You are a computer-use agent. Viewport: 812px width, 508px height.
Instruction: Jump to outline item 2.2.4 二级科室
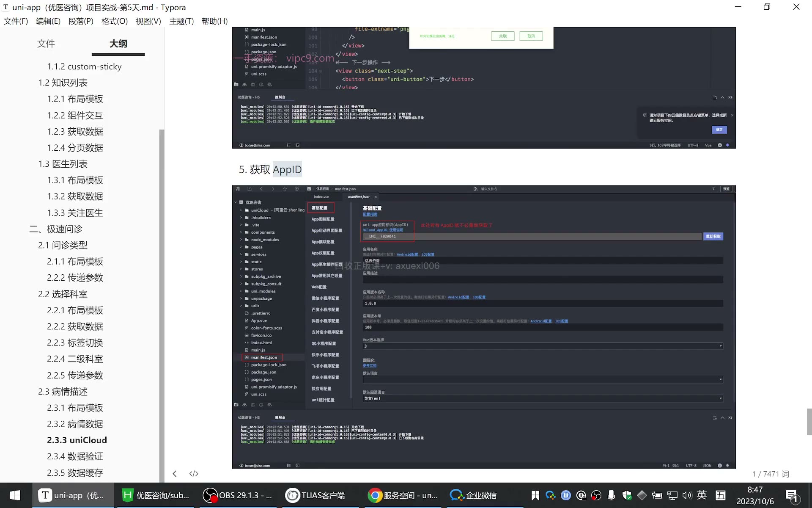[75, 359]
